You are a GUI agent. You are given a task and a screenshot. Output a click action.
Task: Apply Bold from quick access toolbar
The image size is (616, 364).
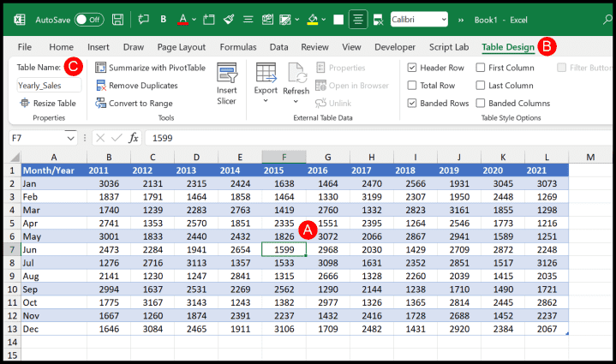(163, 19)
